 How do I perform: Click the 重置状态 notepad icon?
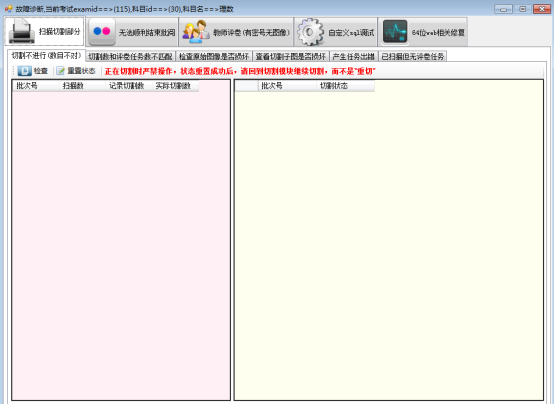pos(61,71)
